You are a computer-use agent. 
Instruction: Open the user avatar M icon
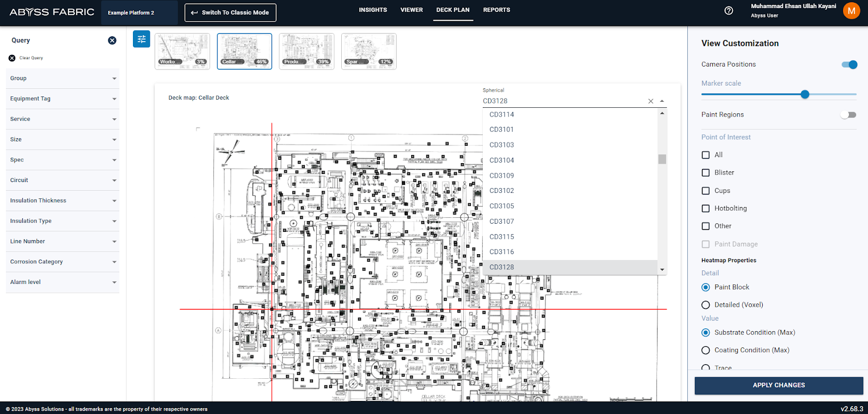click(851, 11)
